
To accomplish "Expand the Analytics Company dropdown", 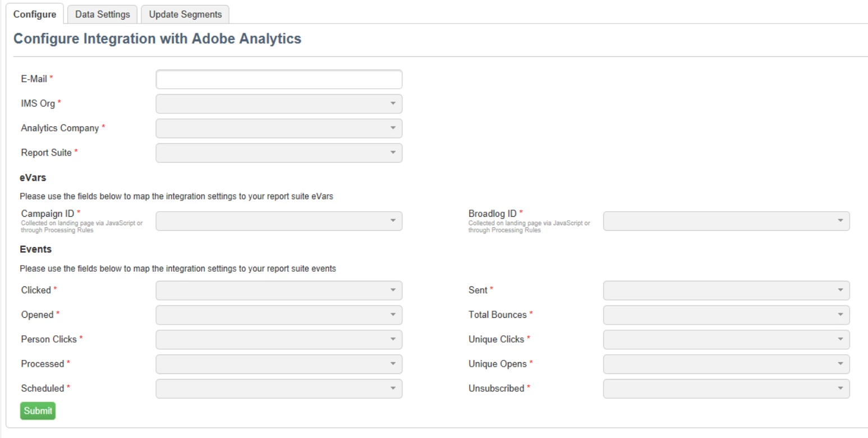I will tap(279, 128).
